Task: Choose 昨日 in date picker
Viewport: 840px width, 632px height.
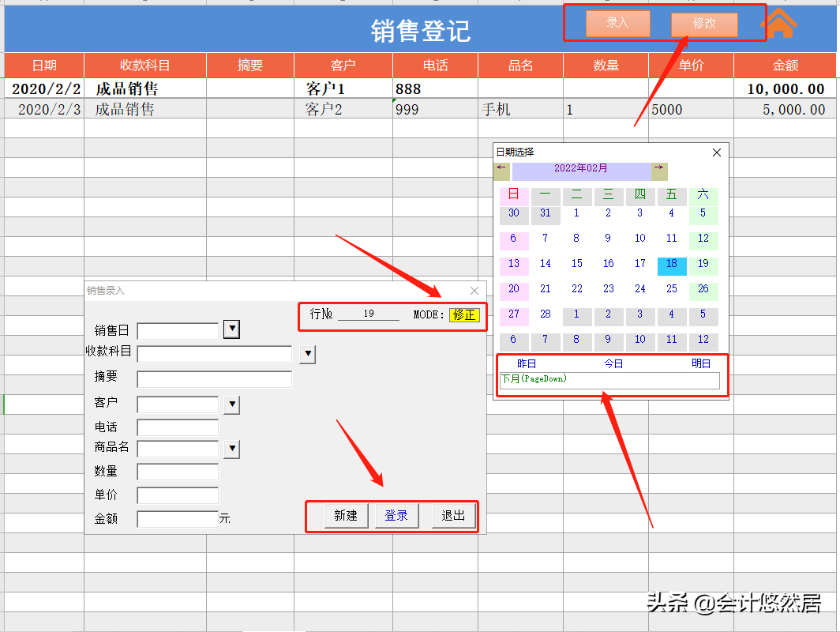Action: 527,364
